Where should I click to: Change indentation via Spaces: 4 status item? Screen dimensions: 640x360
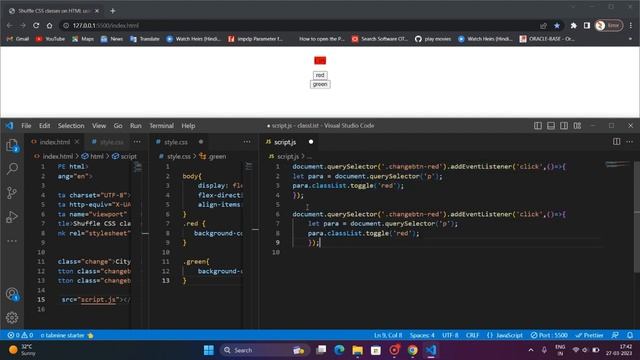point(422,335)
